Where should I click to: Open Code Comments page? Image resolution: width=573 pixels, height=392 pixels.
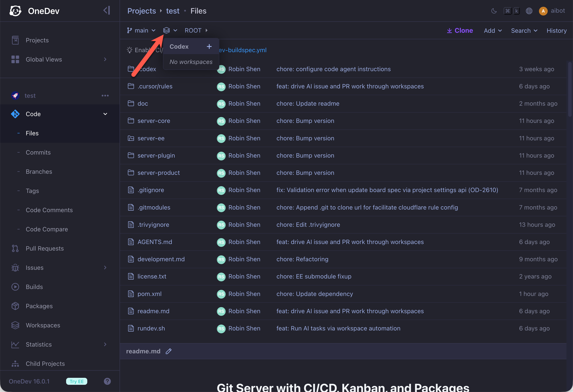coord(49,210)
